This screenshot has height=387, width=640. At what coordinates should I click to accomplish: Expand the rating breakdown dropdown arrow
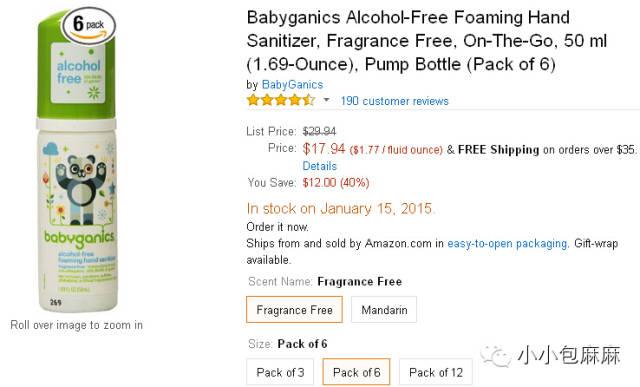click(x=326, y=100)
